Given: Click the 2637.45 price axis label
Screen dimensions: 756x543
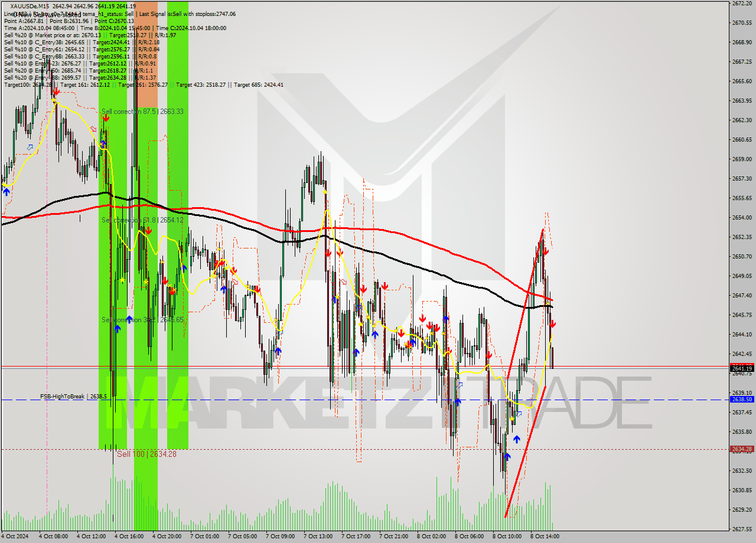Looking at the screenshot, I should (x=742, y=413).
